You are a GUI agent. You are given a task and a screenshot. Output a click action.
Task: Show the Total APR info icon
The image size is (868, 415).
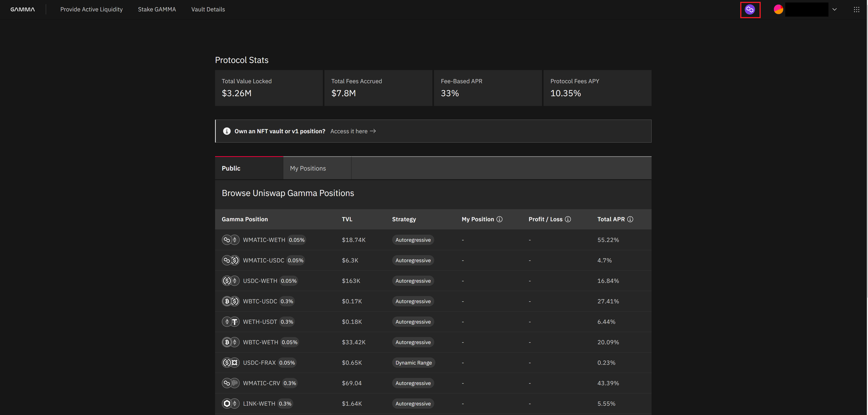[630, 219]
